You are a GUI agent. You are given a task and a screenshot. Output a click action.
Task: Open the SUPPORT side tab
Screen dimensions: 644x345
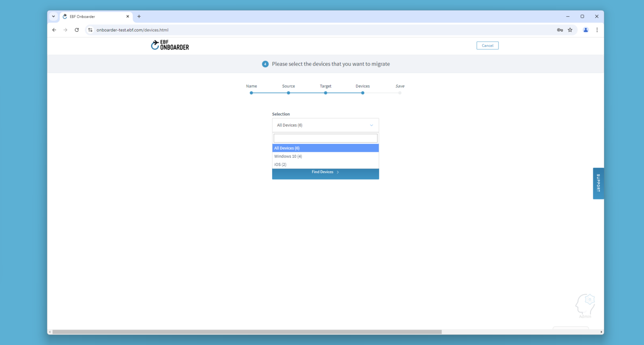598,183
